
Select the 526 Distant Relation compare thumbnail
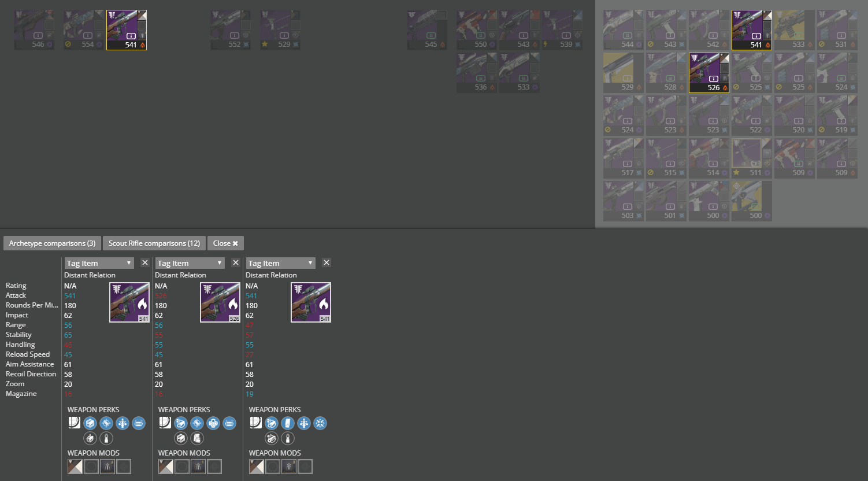coord(220,302)
